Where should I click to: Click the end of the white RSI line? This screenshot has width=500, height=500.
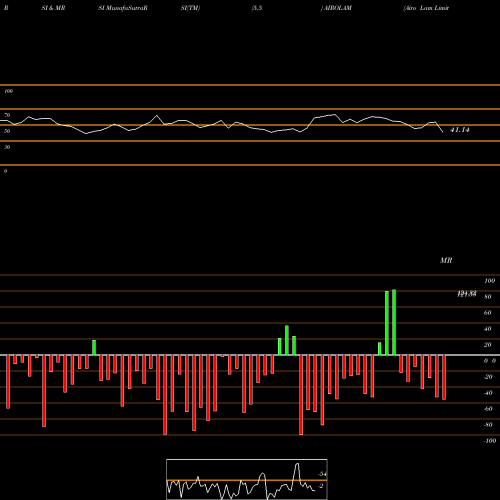(443, 132)
